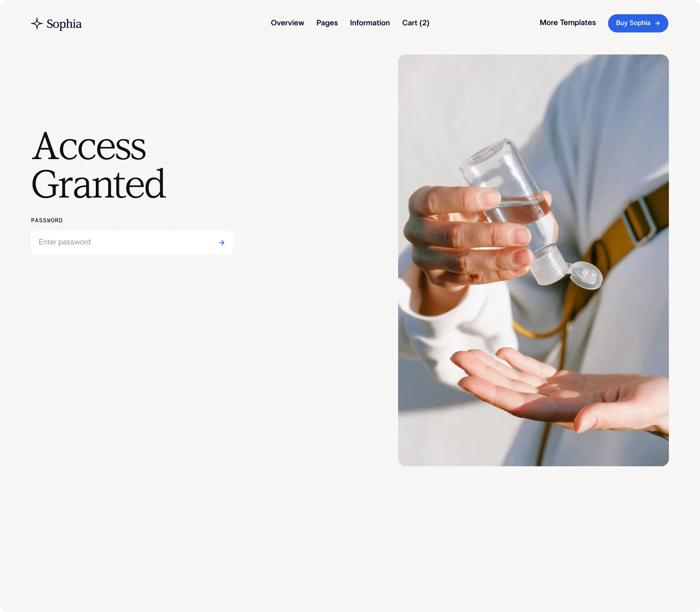Click the Access Granted heading
Image resolution: width=700 pixels, height=612 pixels.
(99, 165)
